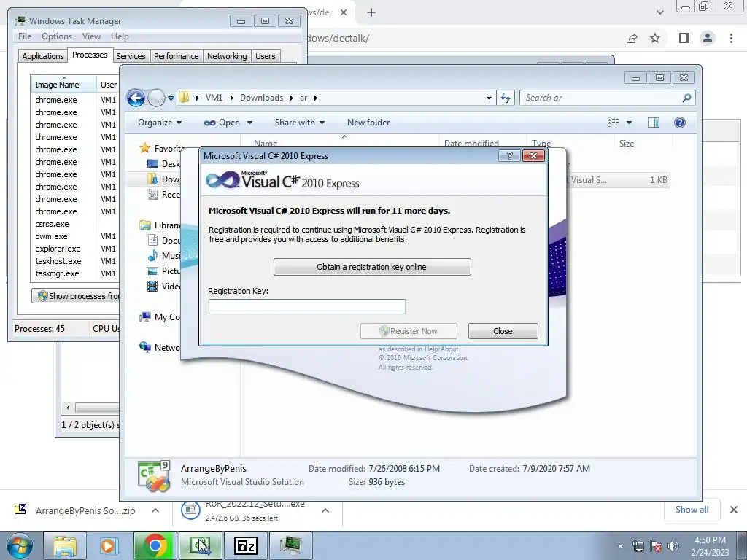Viewport: 747px width, 560px height.
Task: Expand the view options dropdown arrow
Action: [629, 122]
